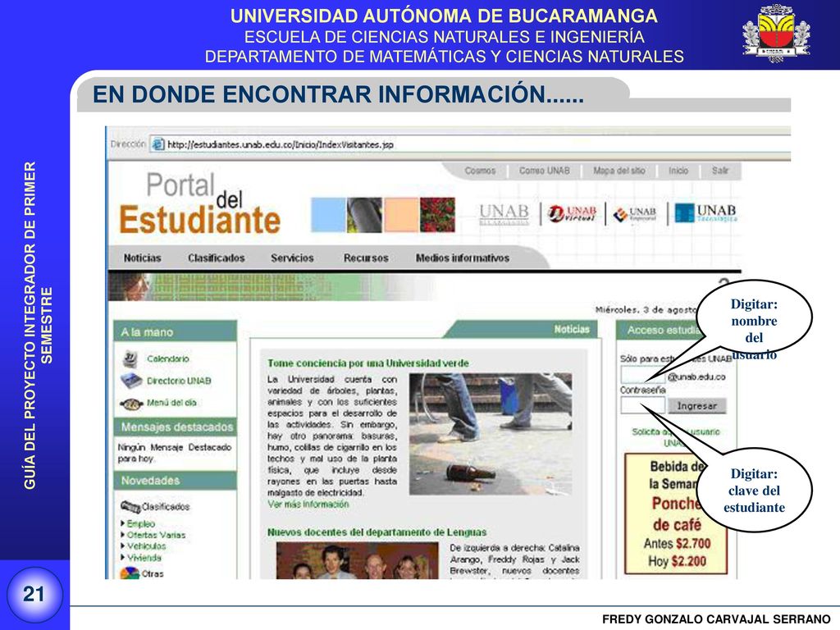Click the date Miércoles, 3 de agosto

646,309
